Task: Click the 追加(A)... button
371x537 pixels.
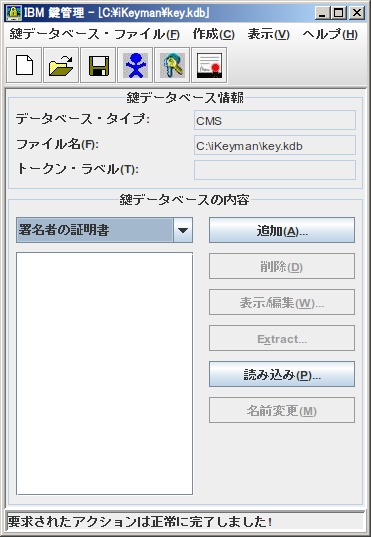Action: [282, 230]
